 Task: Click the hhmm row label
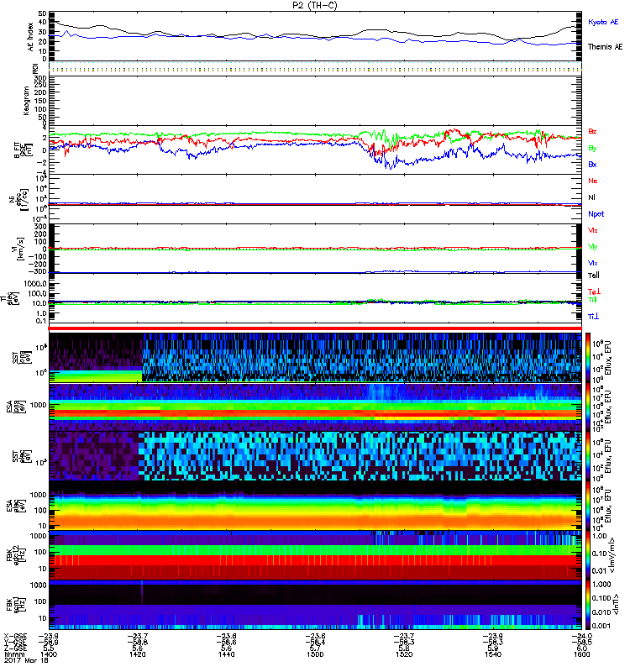click(13, 654)
